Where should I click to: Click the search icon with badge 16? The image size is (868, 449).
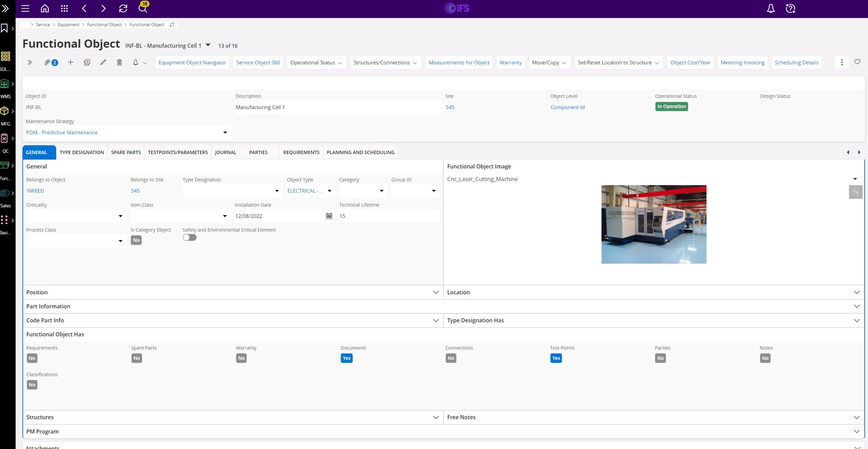143,8
